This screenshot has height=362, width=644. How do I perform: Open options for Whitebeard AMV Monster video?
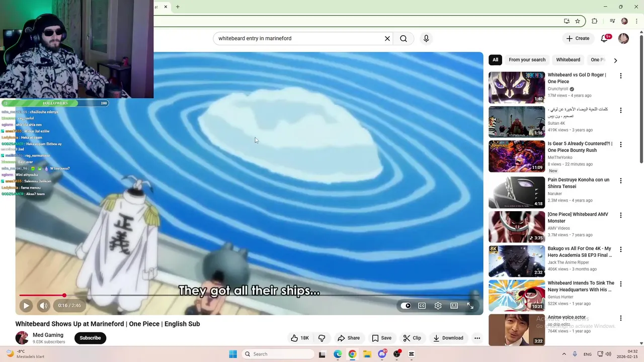(621, 215)
